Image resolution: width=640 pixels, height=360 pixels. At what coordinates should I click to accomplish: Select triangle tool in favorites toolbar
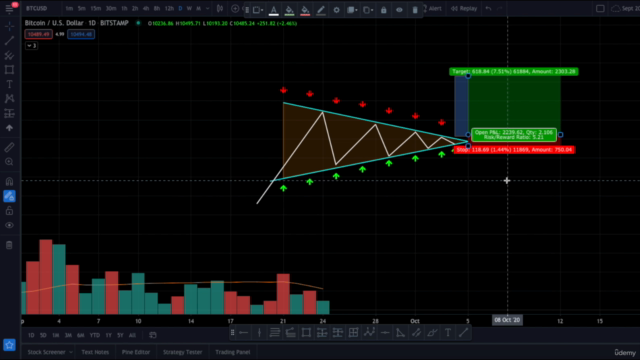tap(400, 333)
